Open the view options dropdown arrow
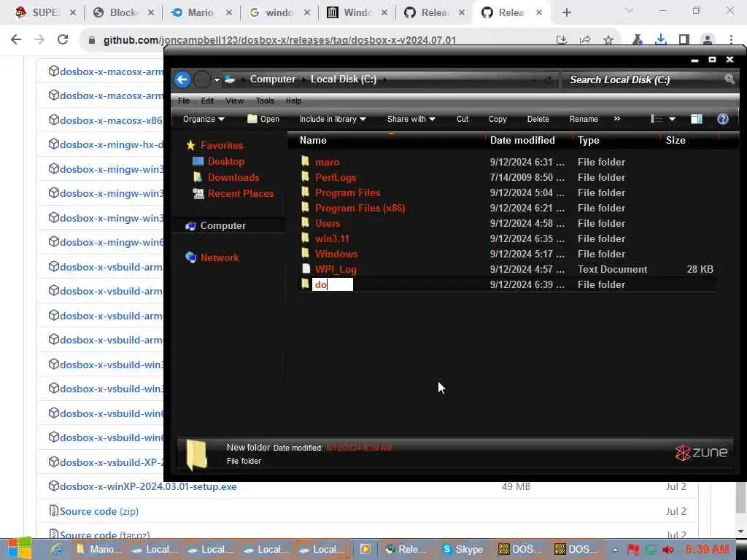 coord(672,119)
